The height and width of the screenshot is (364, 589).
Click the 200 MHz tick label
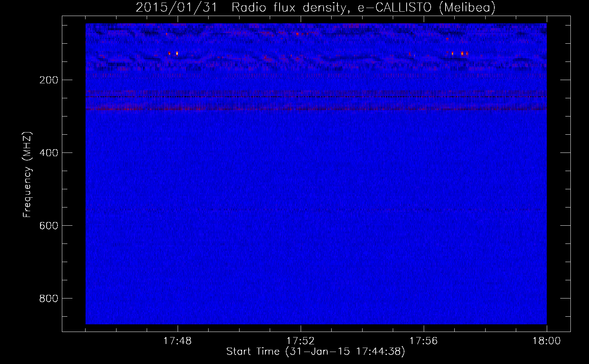pyautogui.click(x=49, y=80)
